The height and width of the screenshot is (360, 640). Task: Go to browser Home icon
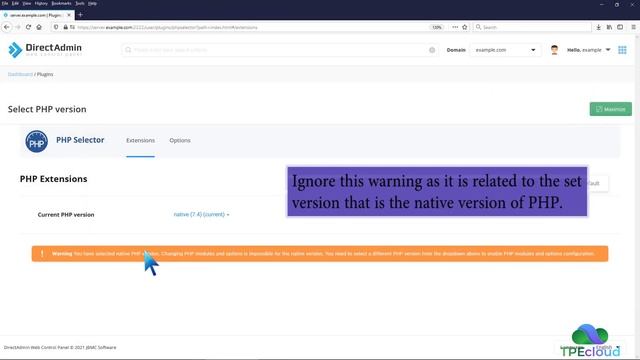39,27
